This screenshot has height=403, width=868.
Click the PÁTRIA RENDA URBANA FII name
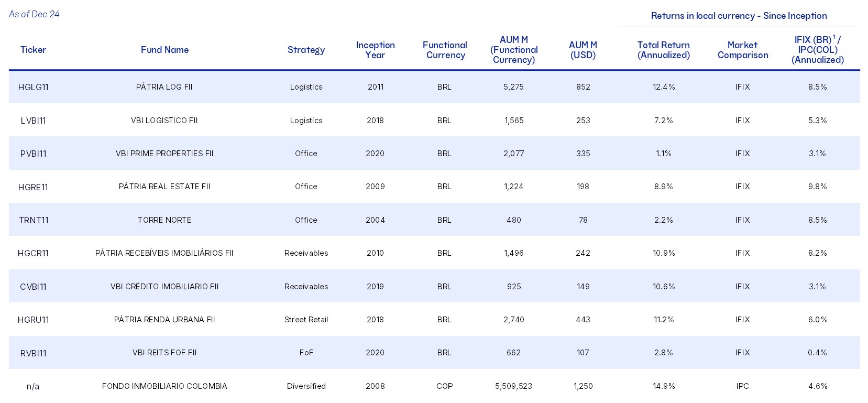(x=164, y=320)
